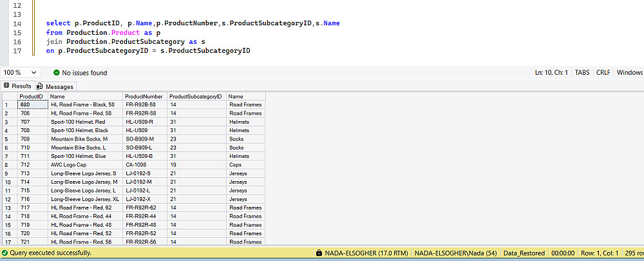The height and width of the screenshot is (261, 644).
Task: Click the Messages tab icon
Action: 40,86
